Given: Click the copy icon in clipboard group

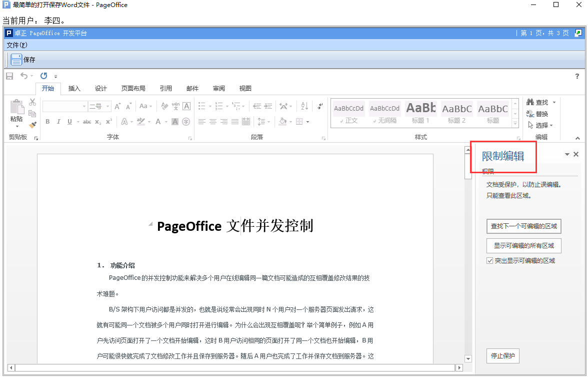Looking at the screenshot, I should pos(32,114).
